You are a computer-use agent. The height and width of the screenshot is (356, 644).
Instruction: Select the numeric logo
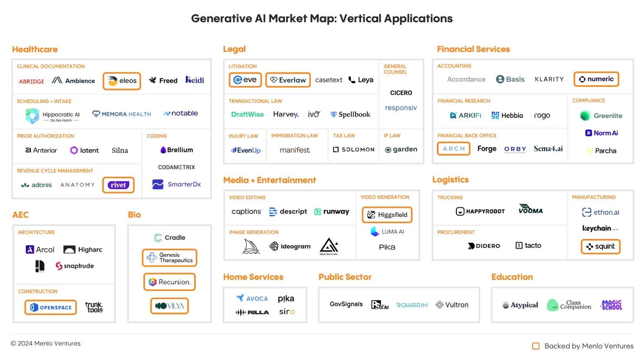(x=596, y=79)
